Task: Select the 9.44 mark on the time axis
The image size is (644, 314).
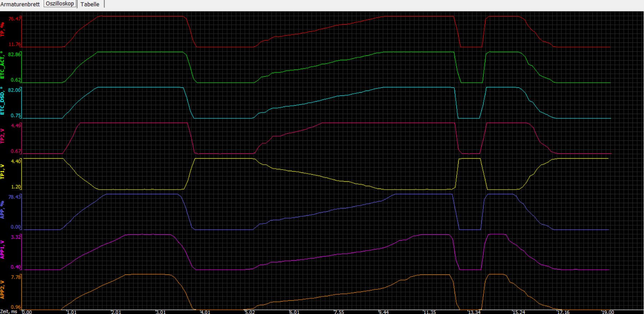Action: [x=384, y=312]
